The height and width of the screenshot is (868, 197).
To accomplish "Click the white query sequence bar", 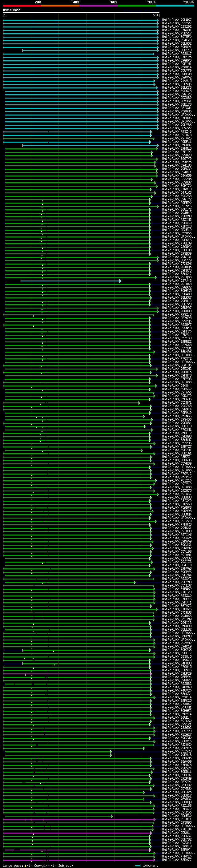I will click(x=81, y=12).
